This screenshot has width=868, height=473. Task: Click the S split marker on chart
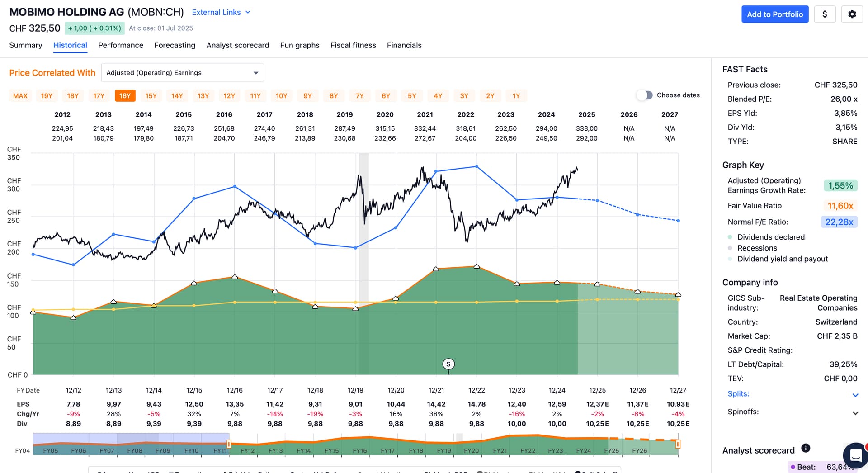pos(448,364)
